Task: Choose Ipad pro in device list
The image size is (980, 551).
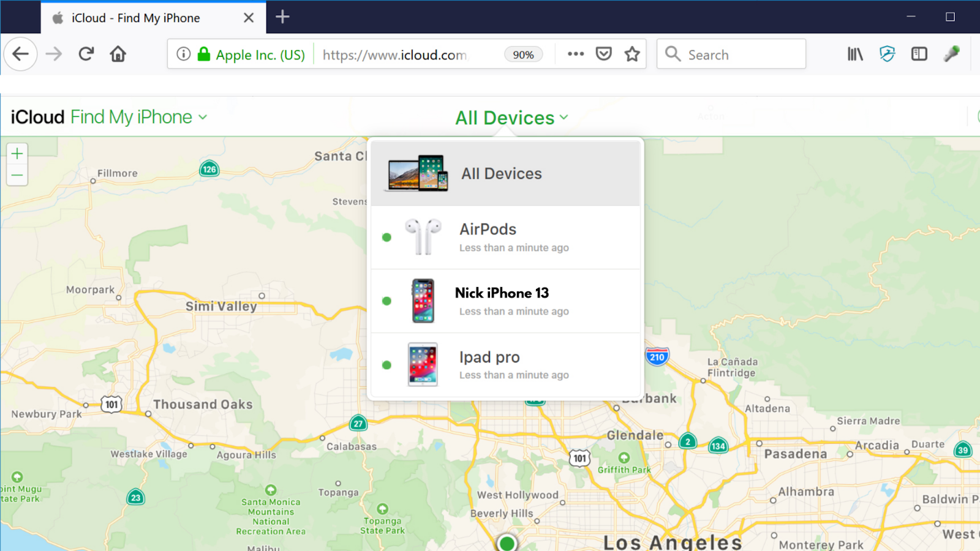Action: tap(506, 365)
